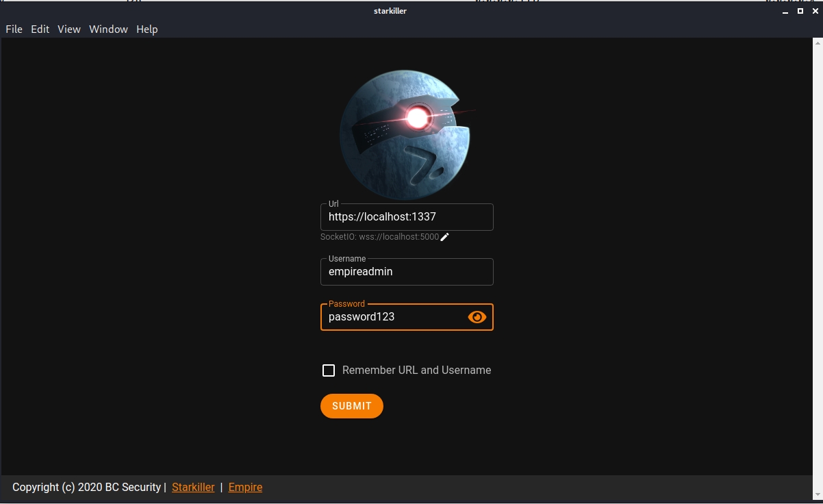
Task: Click the SocketIO wss://localhost:5000 text
Action: (x=379, y=237)
